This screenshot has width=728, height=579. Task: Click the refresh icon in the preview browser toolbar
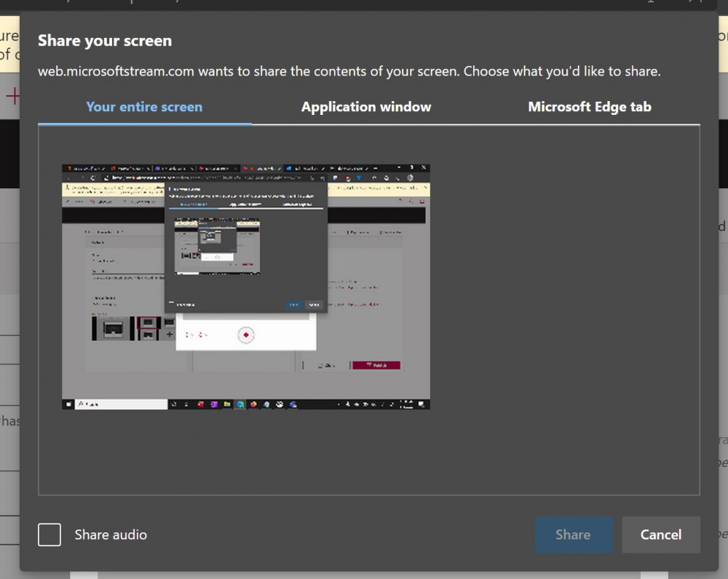pos(92,177)
